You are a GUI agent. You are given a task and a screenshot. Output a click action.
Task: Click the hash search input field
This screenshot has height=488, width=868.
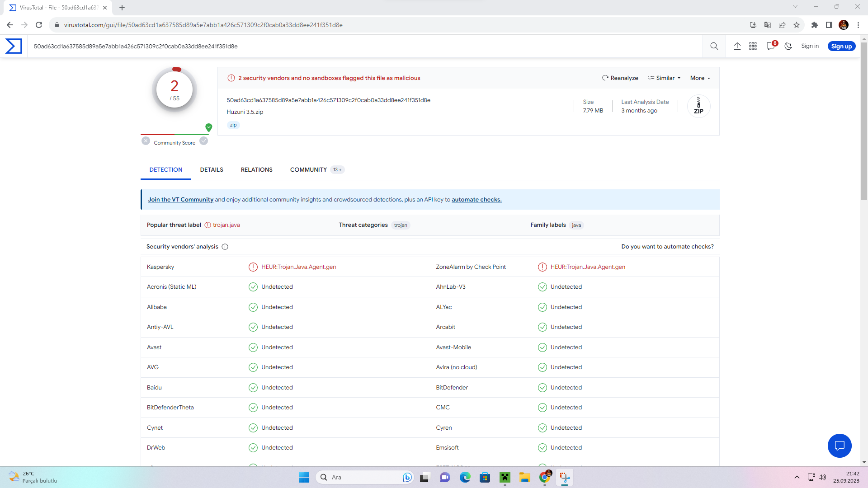365,46
